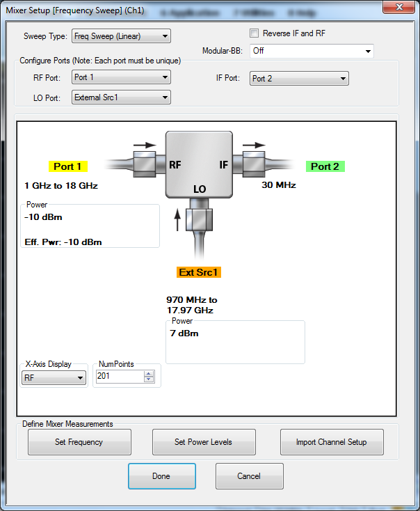Click into the NumPoints input field
Screen dimensions: 420x511
[x=120, y=377]
